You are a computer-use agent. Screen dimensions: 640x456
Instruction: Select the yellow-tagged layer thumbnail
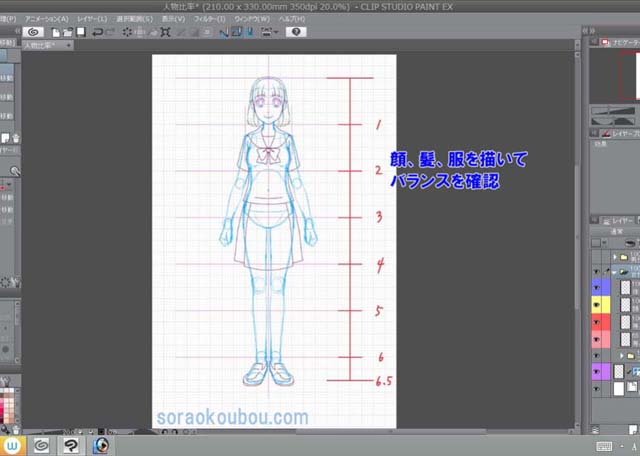tap(625, 305)
